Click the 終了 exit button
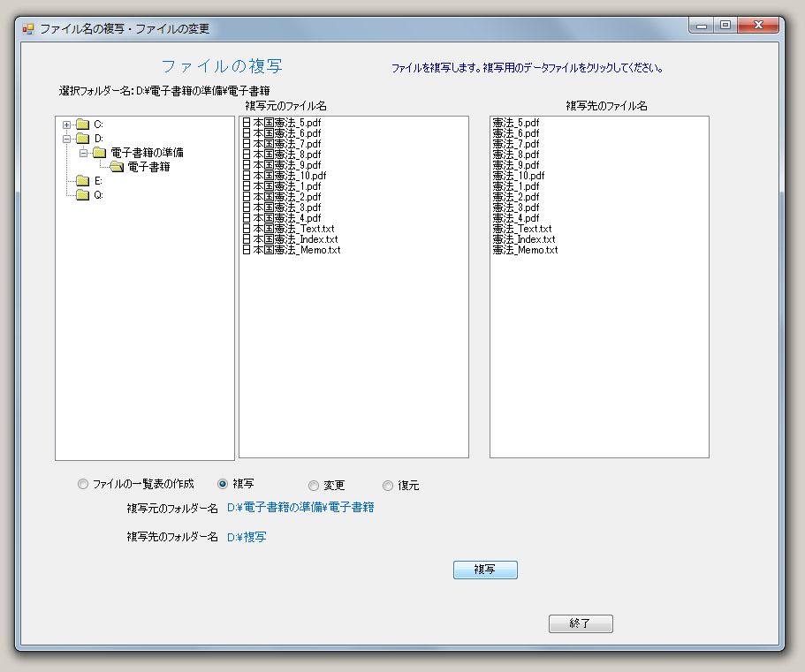The width and height of the screenshot is (805, 672). pos(580,623)
